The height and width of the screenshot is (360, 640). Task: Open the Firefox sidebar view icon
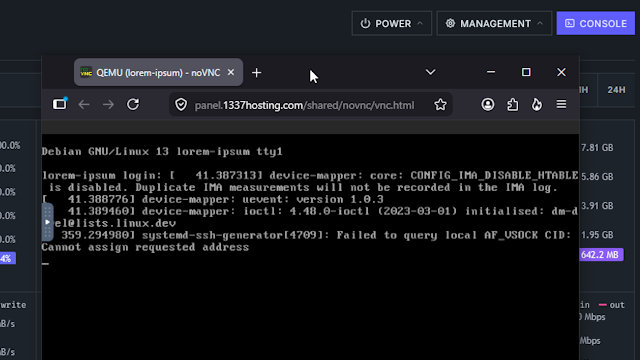60,104
